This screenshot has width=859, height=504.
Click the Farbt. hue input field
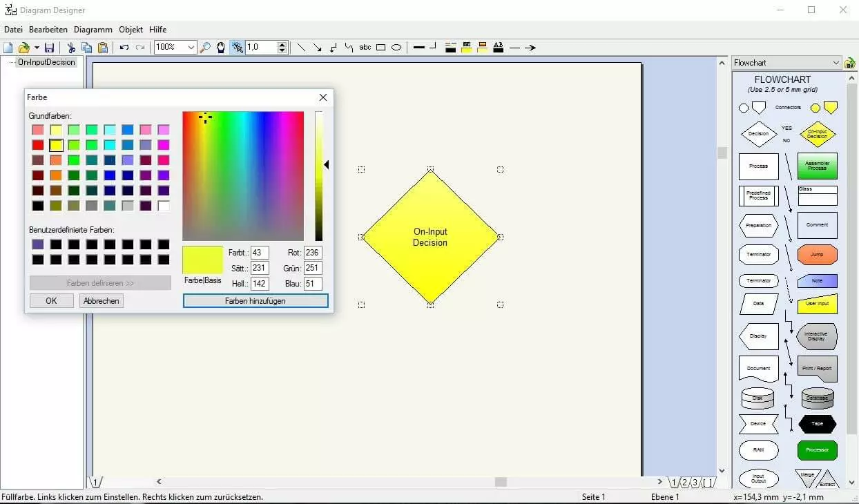260,253
